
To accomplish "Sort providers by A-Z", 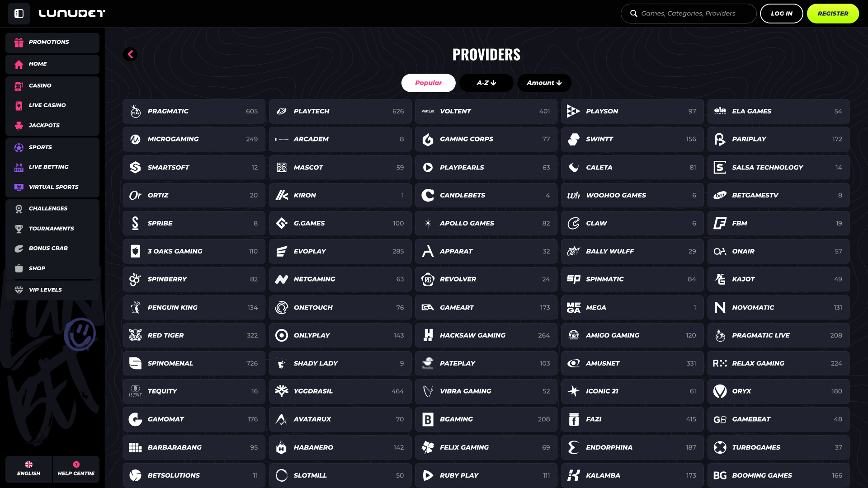I will [486, 83].
